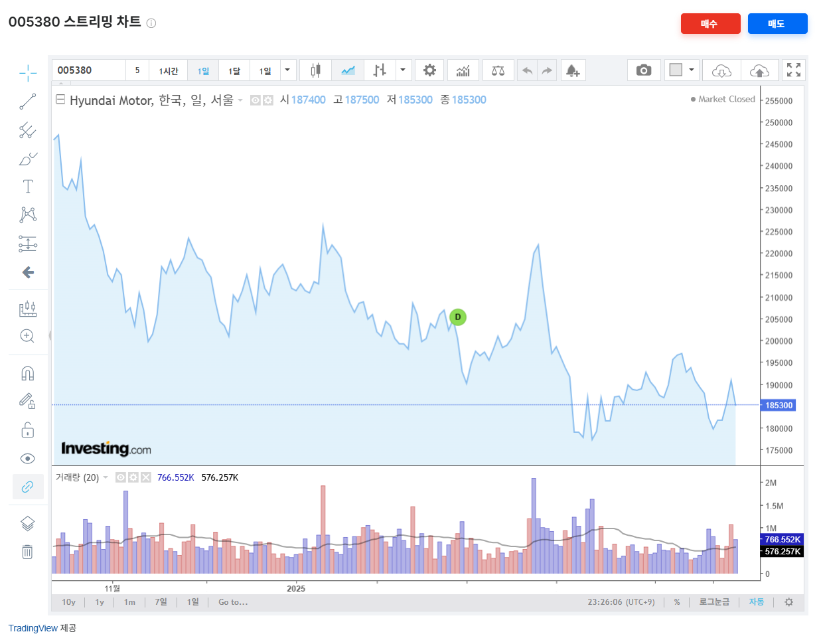Image resolution: width=821 pixels, height=644 pixels.
Task: Click the symbol input field 005380
Action: click(89, 70)
